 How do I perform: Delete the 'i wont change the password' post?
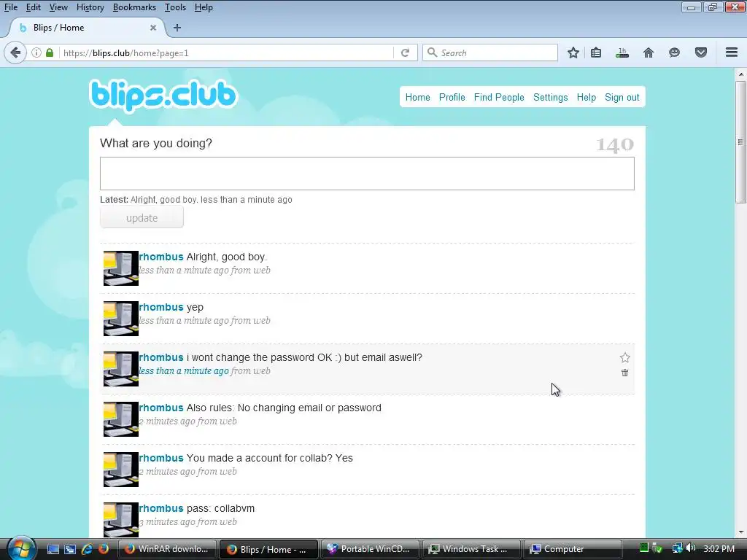[624, 373]
